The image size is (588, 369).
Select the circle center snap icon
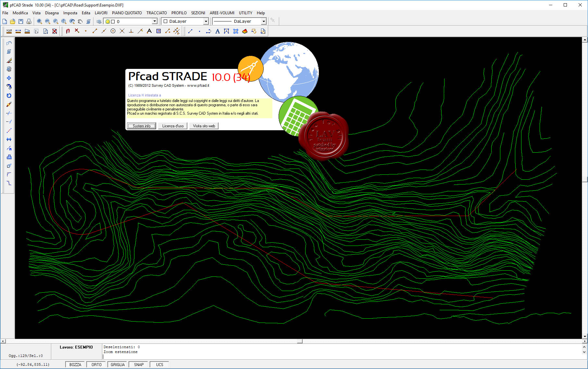pos(113,31)
